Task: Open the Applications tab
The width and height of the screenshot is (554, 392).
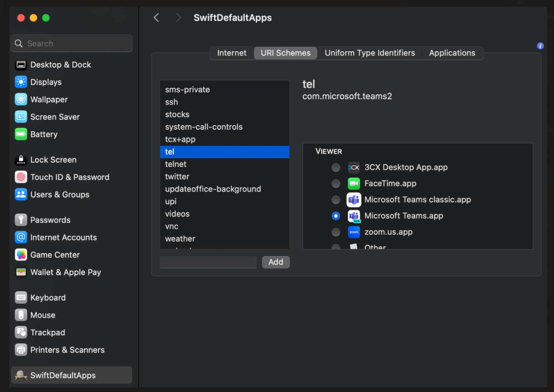Action: pyautogui.click(x=452, y=53)
